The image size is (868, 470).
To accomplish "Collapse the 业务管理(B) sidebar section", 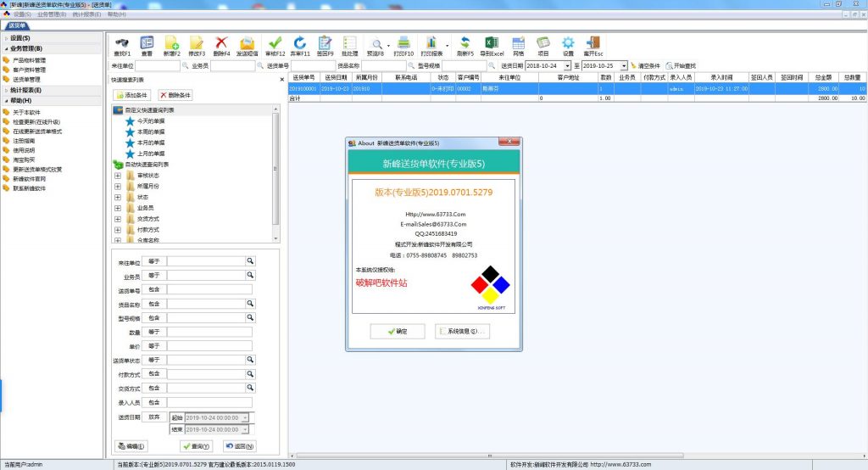I will pos(6,48).
